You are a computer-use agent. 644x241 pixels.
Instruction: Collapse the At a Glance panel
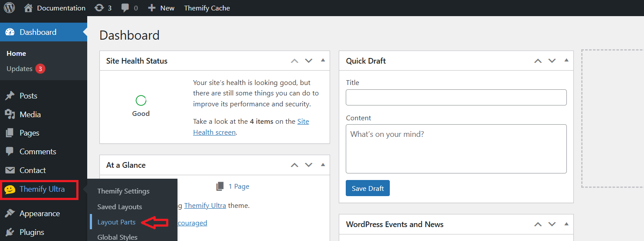(323, 165)
